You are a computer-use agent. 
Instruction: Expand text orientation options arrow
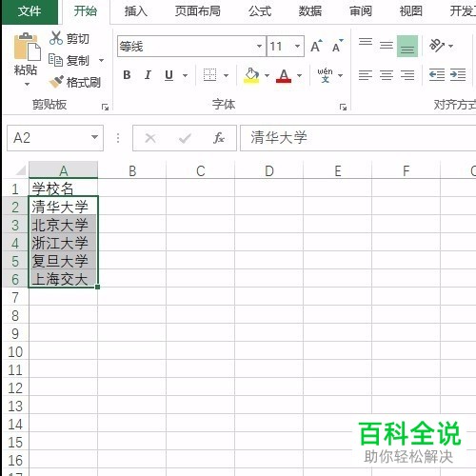tap(450, 46)
